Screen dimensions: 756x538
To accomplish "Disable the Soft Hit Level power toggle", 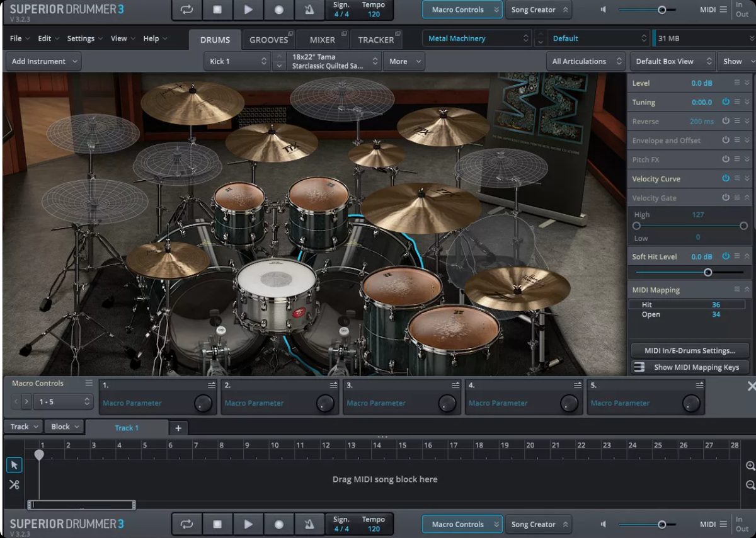I will tap(726, 256).
